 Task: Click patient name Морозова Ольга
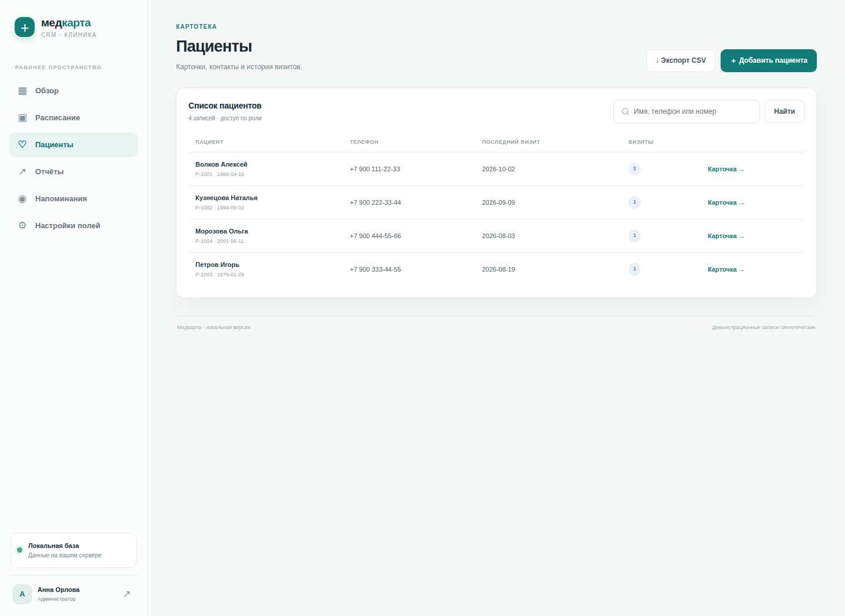[222, 232]
